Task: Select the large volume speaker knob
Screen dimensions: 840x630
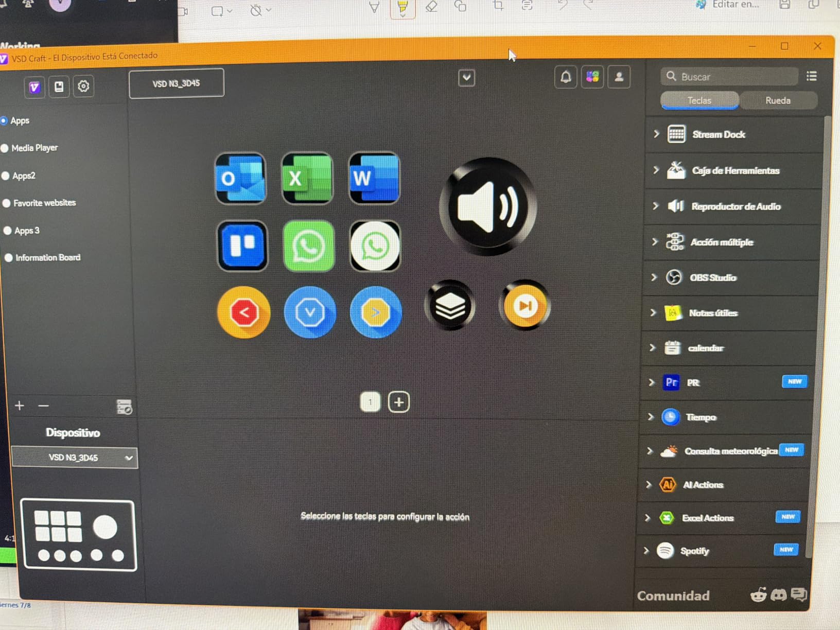Action: coord(488,207)
